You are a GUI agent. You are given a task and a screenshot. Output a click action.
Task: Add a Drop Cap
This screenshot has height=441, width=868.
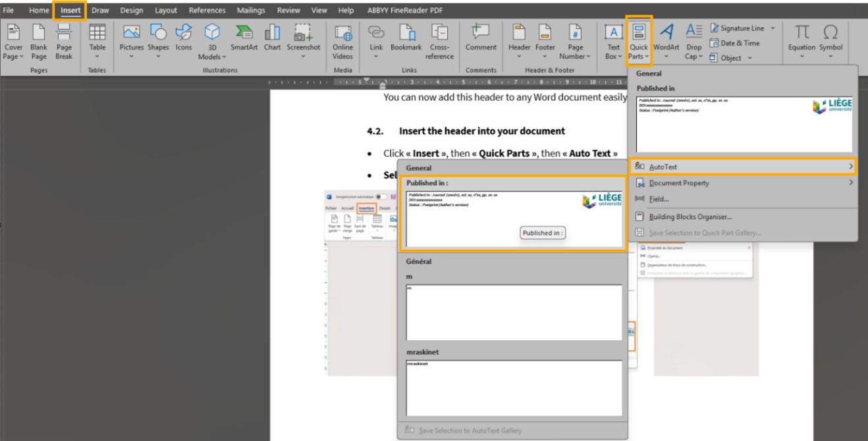[694, 42]
